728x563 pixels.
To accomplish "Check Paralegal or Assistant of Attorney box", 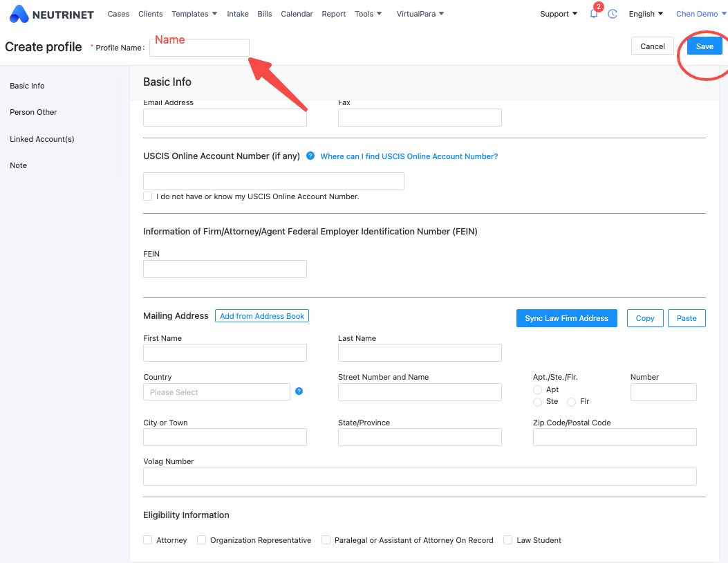I will point(326,539).
